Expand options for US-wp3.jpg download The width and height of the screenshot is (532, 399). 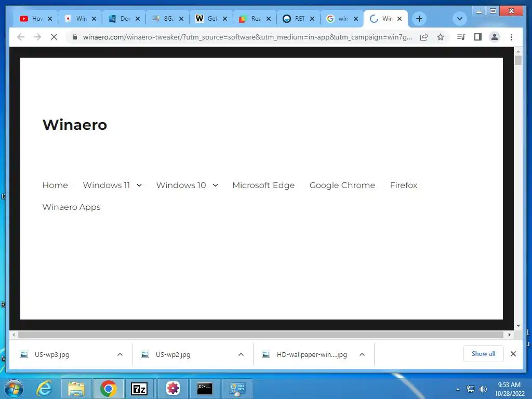click(120, 354)
